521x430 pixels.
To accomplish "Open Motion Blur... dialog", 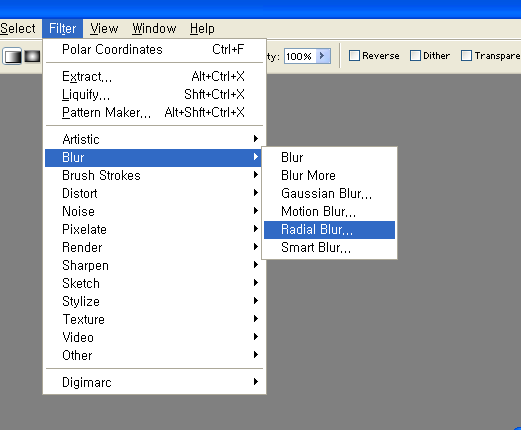I will pos(329,211).
